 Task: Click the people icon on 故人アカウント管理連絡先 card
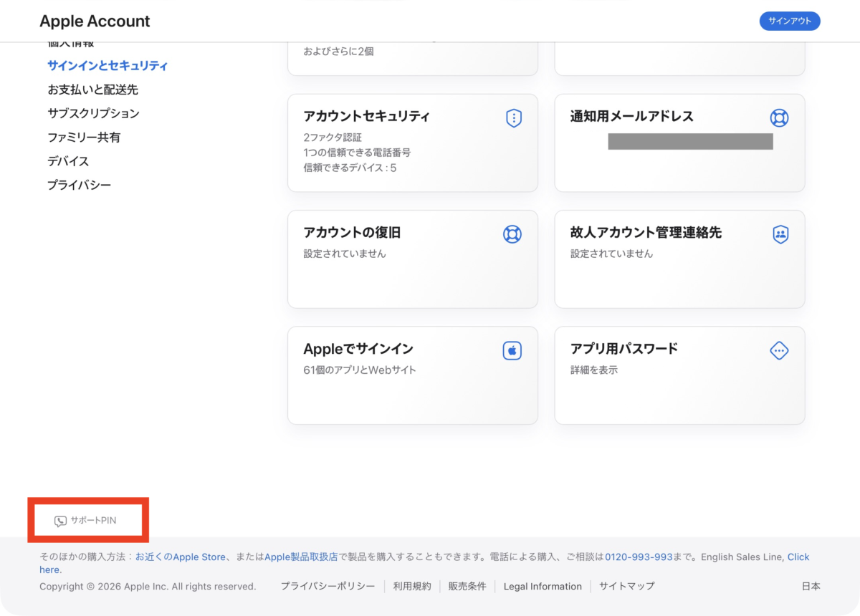780,234
